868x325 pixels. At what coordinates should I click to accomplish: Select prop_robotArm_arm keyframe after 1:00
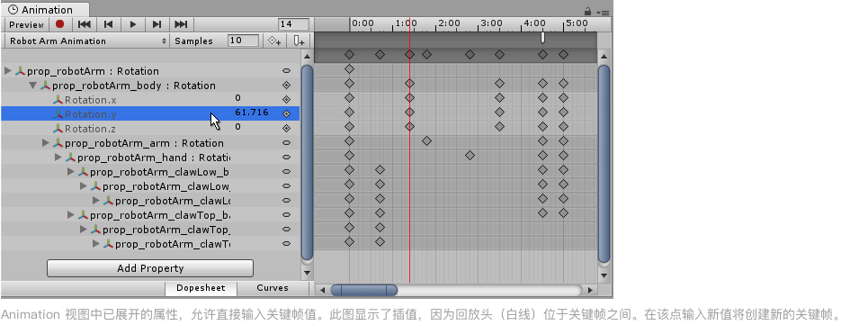(x=426, y=141)
